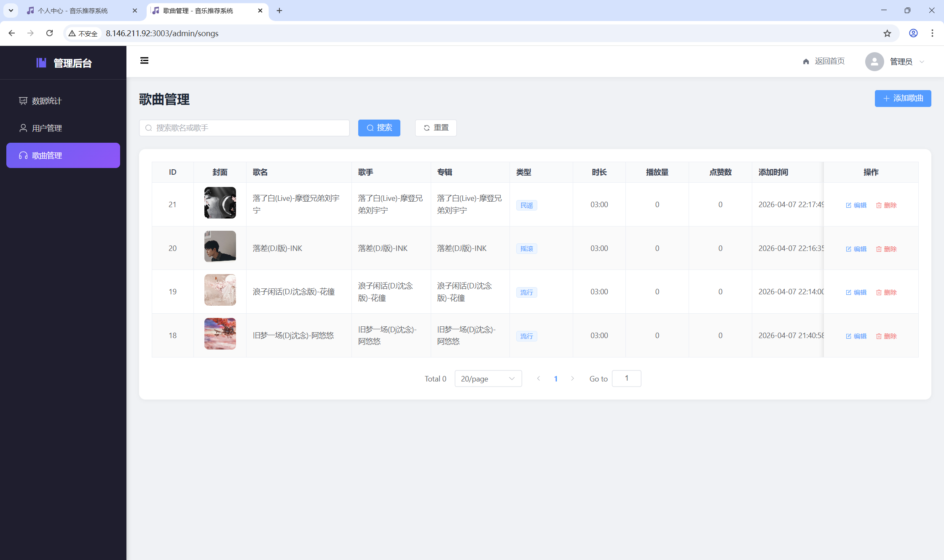
Task: Bookmark this page with the star icon
Action: [x=887, y=33]
